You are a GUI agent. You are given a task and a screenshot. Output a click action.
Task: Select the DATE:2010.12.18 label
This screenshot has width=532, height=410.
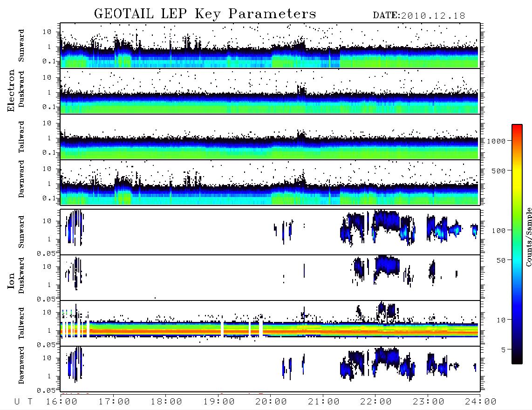(x=419, y=16)
